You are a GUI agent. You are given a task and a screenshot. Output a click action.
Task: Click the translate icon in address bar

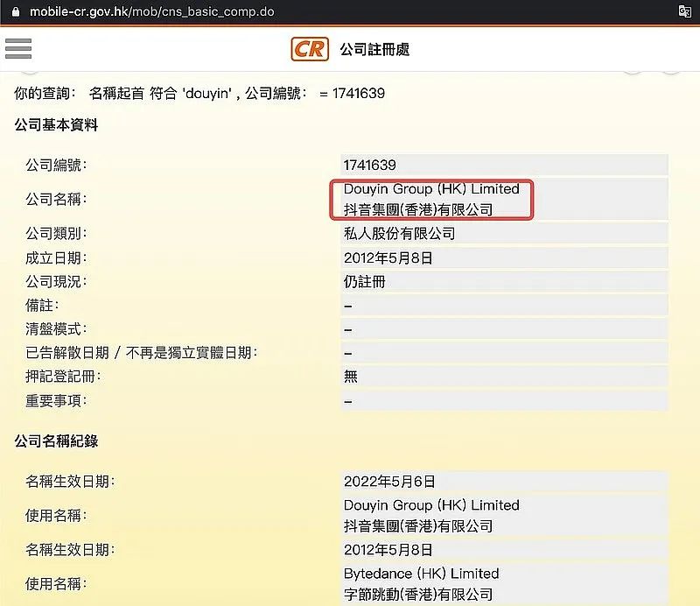[685, 11]
